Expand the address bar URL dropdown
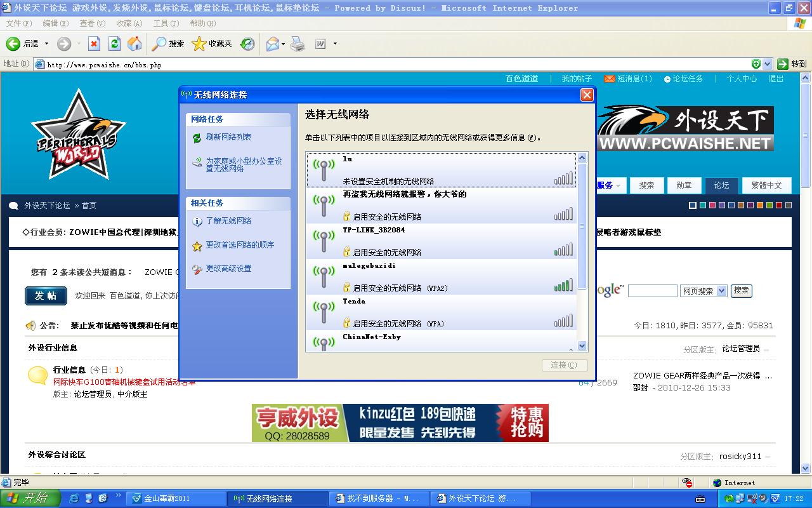This screenshot has height=508, width=812. [768, 64]
